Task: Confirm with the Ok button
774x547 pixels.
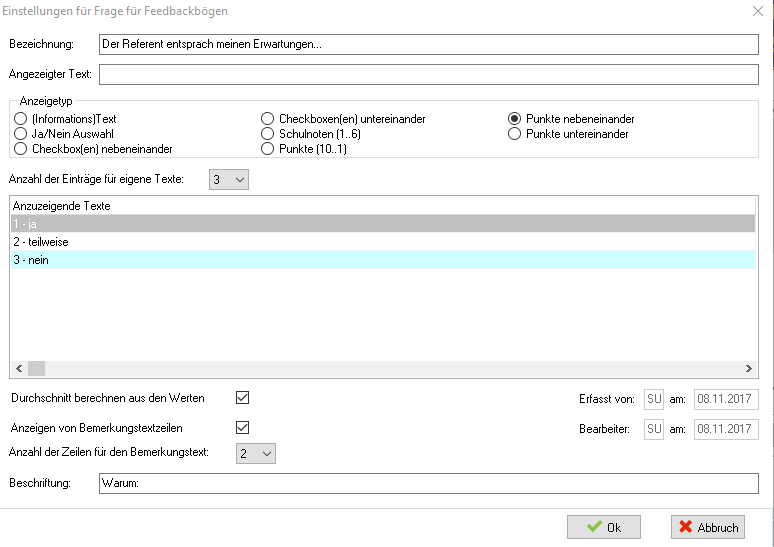Action: pyautogui.click(x=604, y=527)
